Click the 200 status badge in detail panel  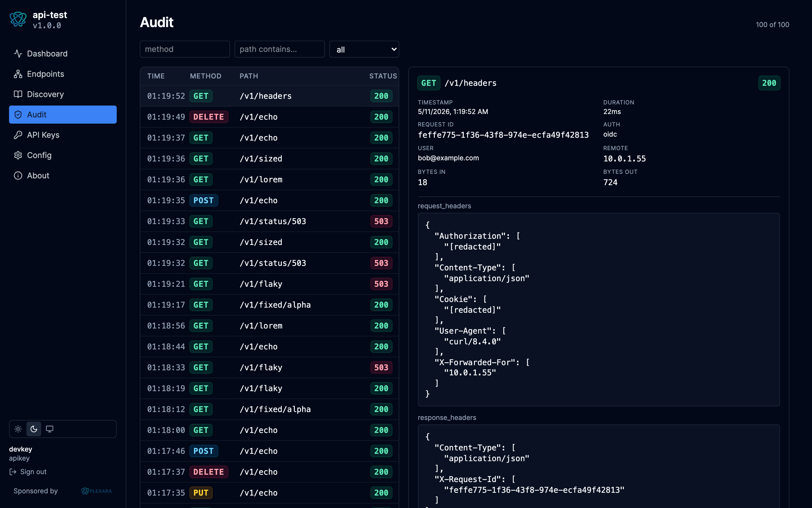click(x=769, y=83)
